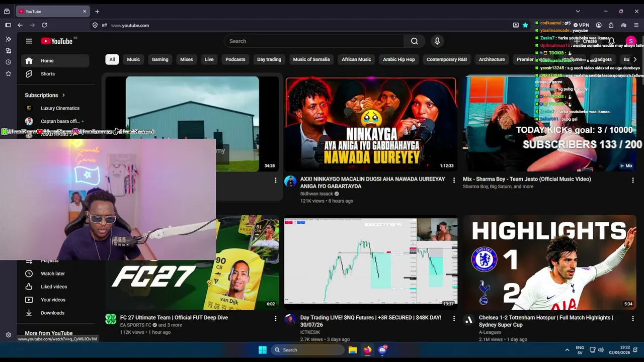The height and width of the screenshot is (362, 644).
Task: Open history in browser sidebar
Action: [8, 62]
